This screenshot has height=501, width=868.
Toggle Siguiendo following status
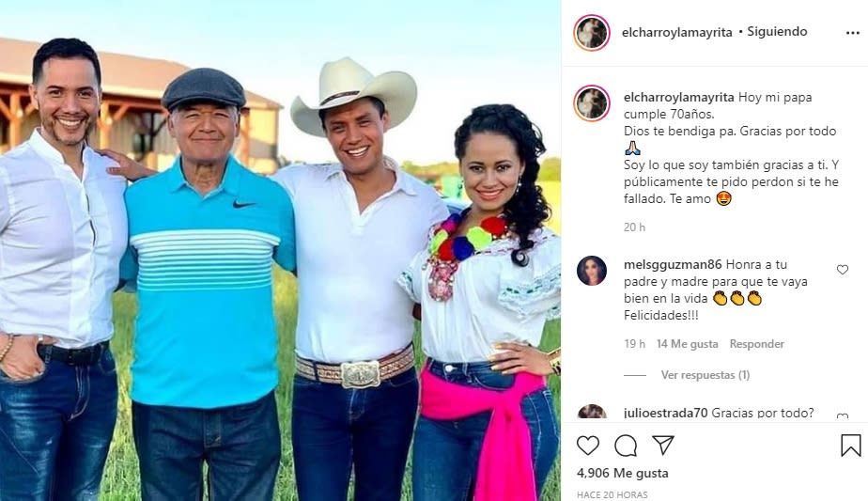pyautogui.click(x=777, y=32)
